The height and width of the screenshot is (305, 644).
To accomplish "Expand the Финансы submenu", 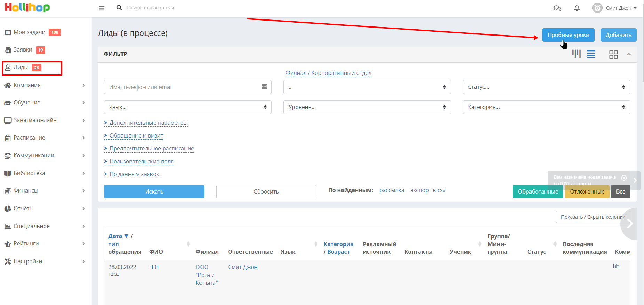I will pos(84,191).
